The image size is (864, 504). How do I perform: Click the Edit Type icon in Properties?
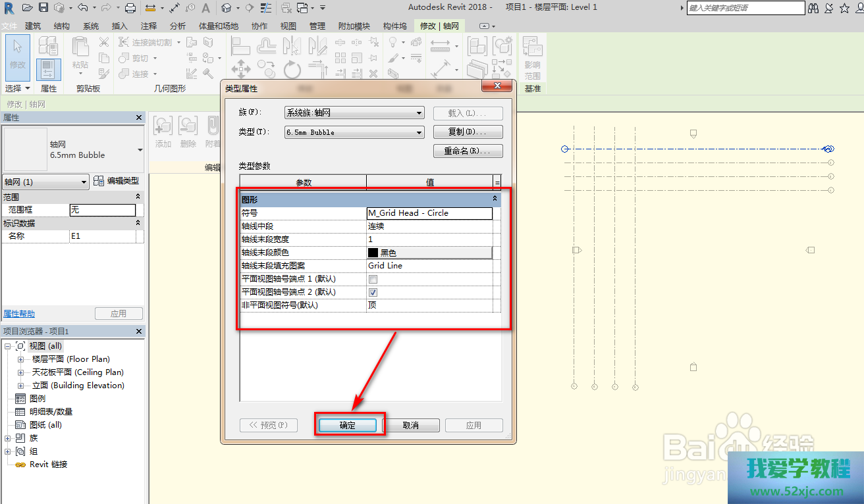[99, 182]
